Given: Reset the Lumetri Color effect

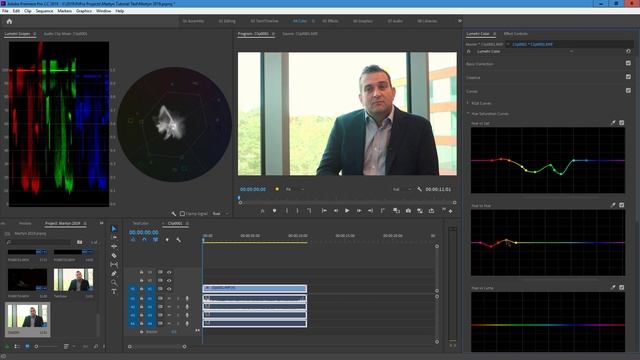Looking at the screenshot, I should tap(628, 51).
